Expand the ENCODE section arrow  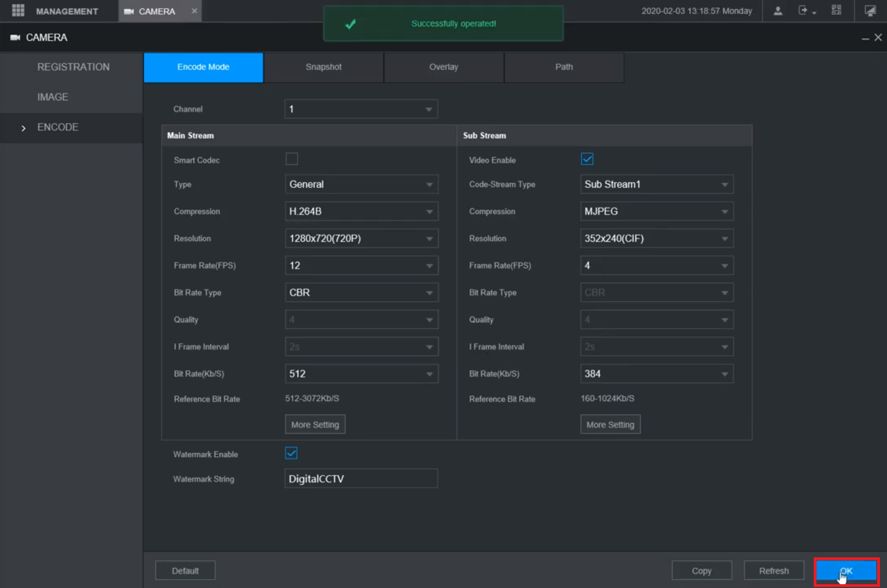pos(24,128)
